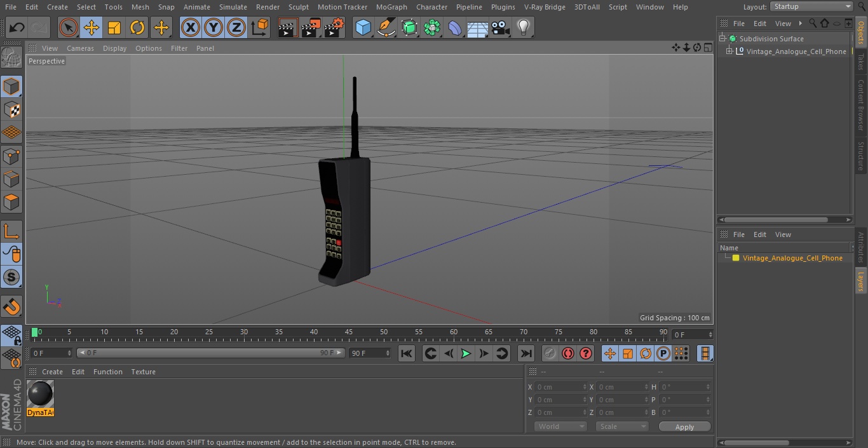Click the current frame field at timeline right
868x448 pixels.
693,334
